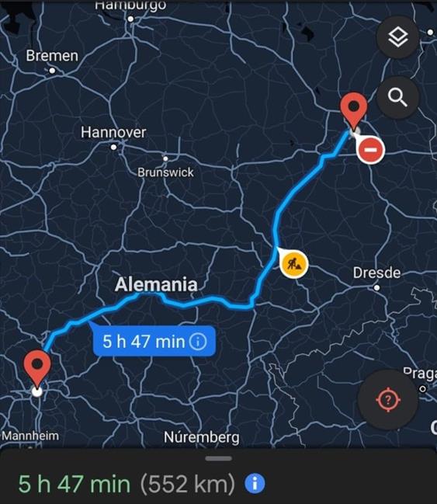Viewport: 437px width, 504px height.
Task: Expand bottom sheet using drag handle
Action: (x=219, y=458)
